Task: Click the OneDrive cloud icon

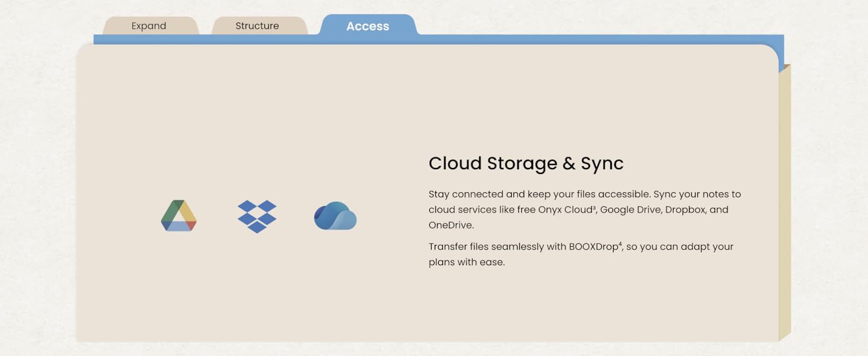Action: 335,216
